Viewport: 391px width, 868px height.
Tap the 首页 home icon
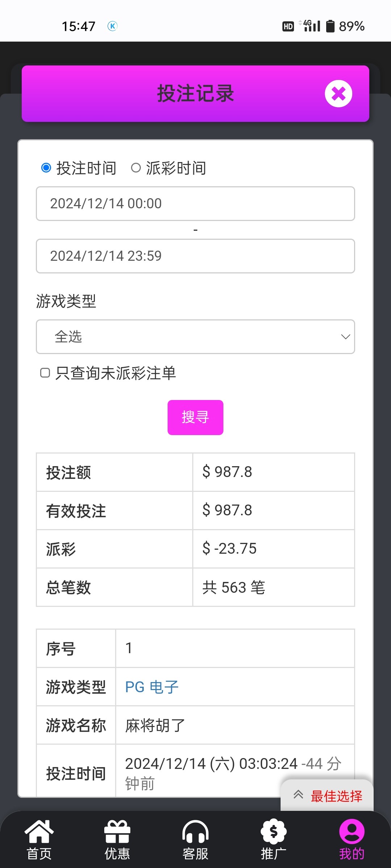[39, 832]
